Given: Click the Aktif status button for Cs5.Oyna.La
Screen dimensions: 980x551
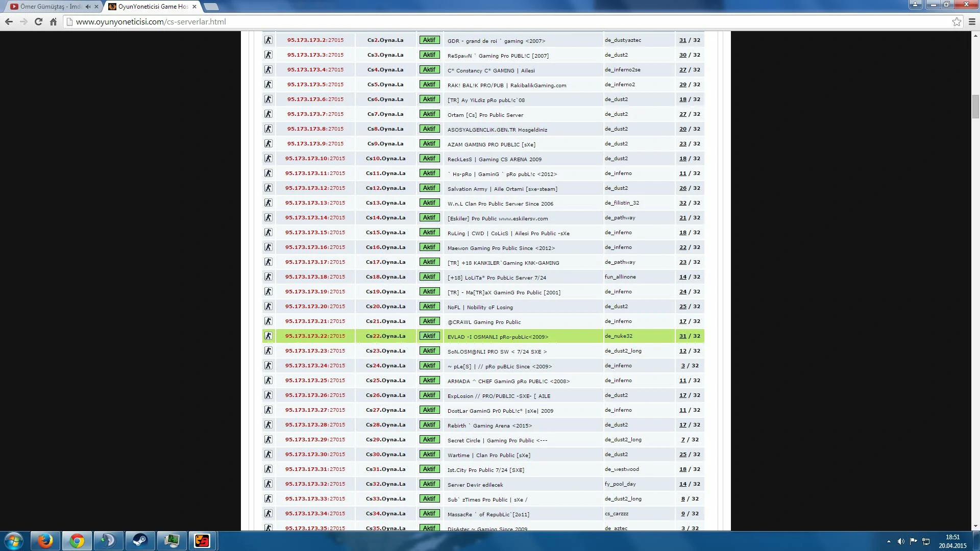Looking at the screenshot, I should [x=429, y=84].
